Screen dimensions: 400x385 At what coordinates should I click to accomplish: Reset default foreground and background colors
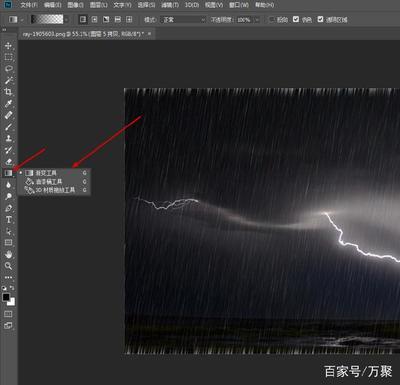4,288
